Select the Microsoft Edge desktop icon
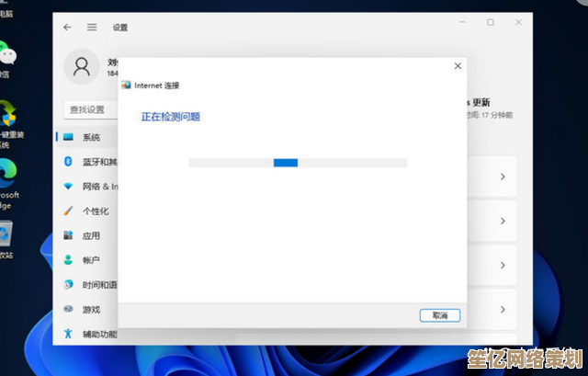 coord(8,171)
